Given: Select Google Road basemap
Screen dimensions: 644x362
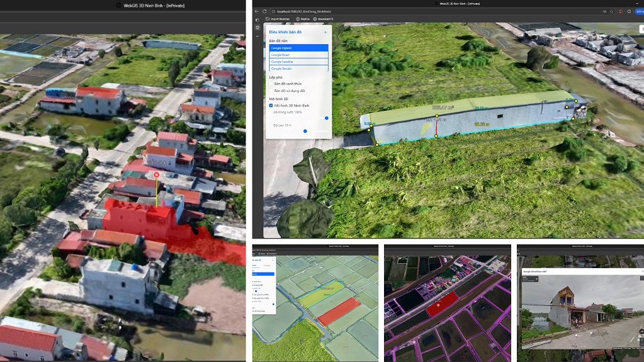Looking at the screenshot, I should tap(298, 55).
